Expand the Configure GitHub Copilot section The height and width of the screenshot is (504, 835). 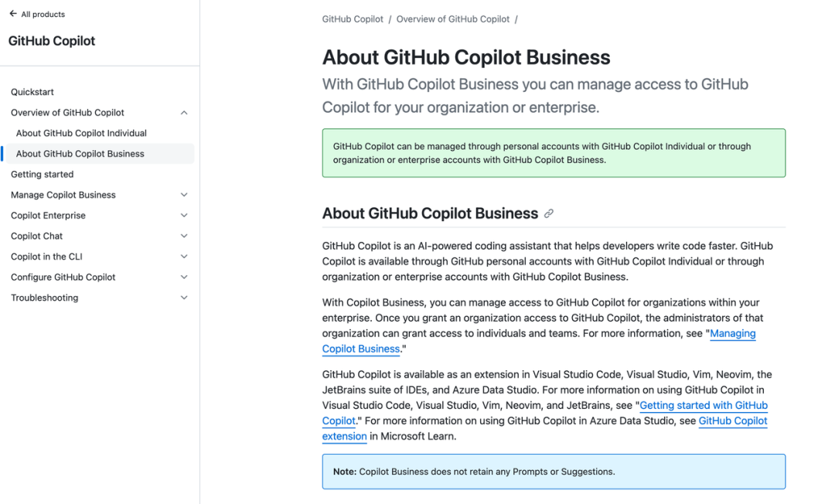[184, 277]
